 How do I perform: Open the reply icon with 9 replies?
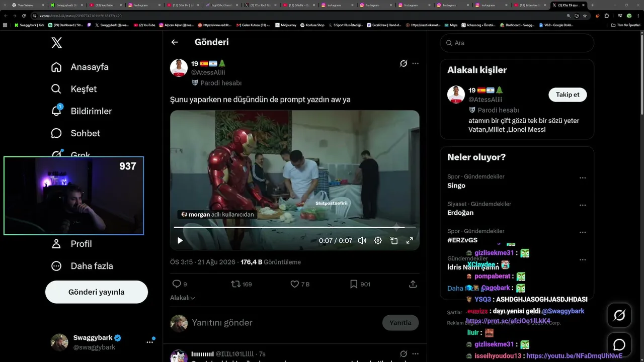(x=180, y=284)
